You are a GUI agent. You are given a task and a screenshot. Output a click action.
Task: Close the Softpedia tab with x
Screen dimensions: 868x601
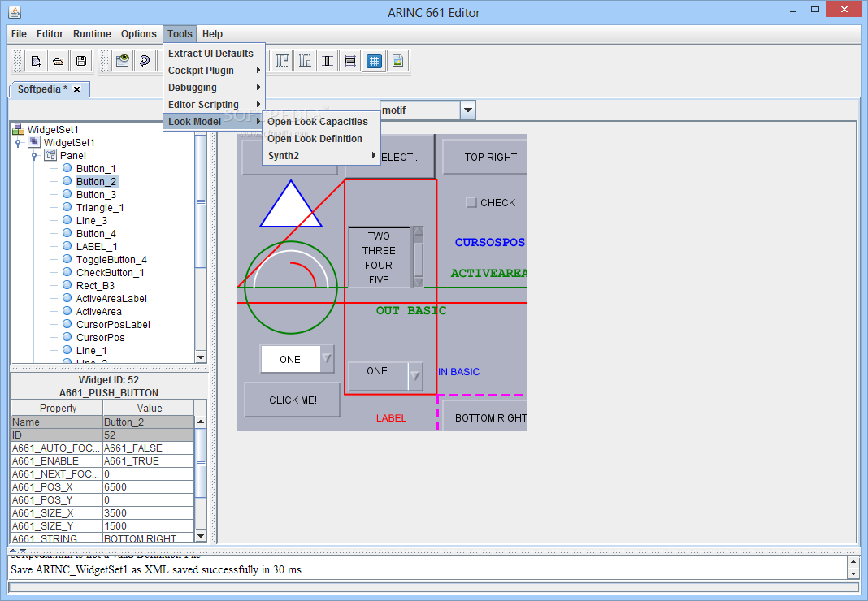[x=77, y=89]
